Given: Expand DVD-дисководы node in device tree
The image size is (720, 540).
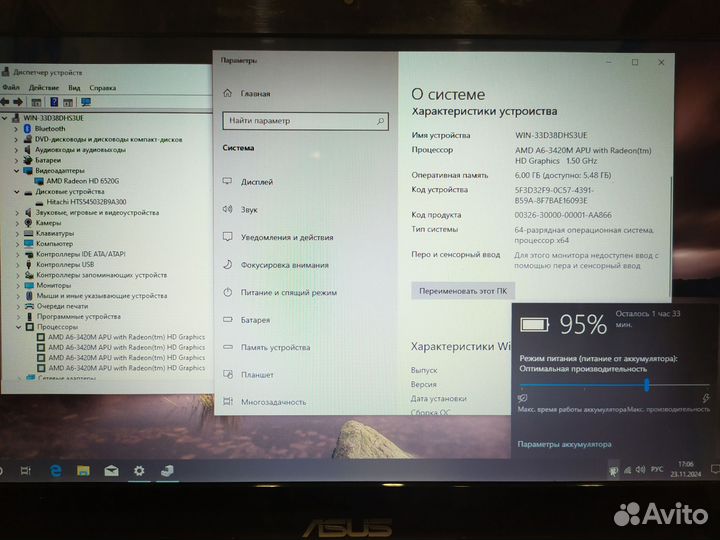Looking at the screenshot, I should pos(16,139).
